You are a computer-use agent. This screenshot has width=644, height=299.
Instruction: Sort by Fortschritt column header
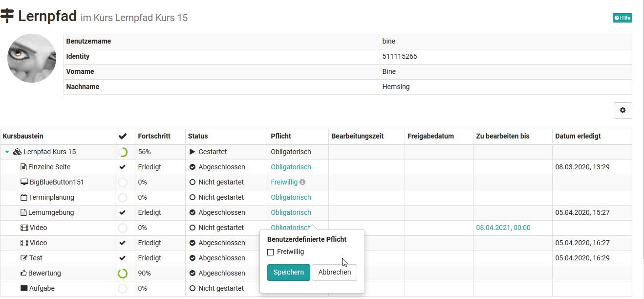click(154, 137)
